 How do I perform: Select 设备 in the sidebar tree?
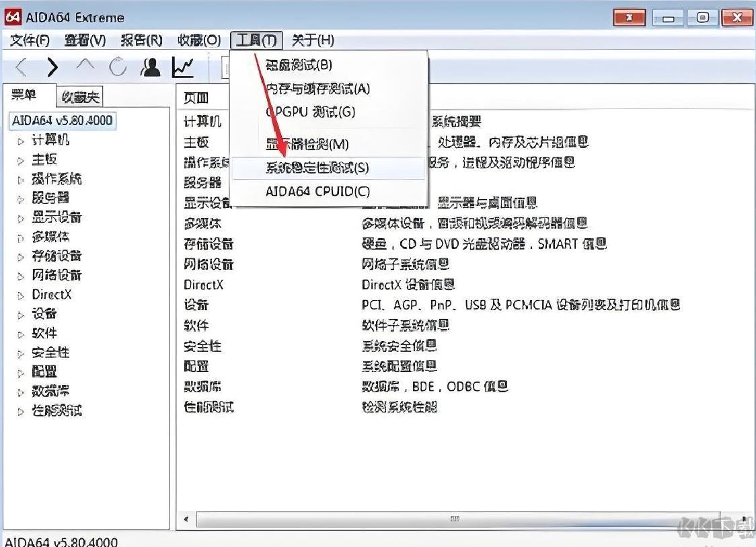[44, 314]
